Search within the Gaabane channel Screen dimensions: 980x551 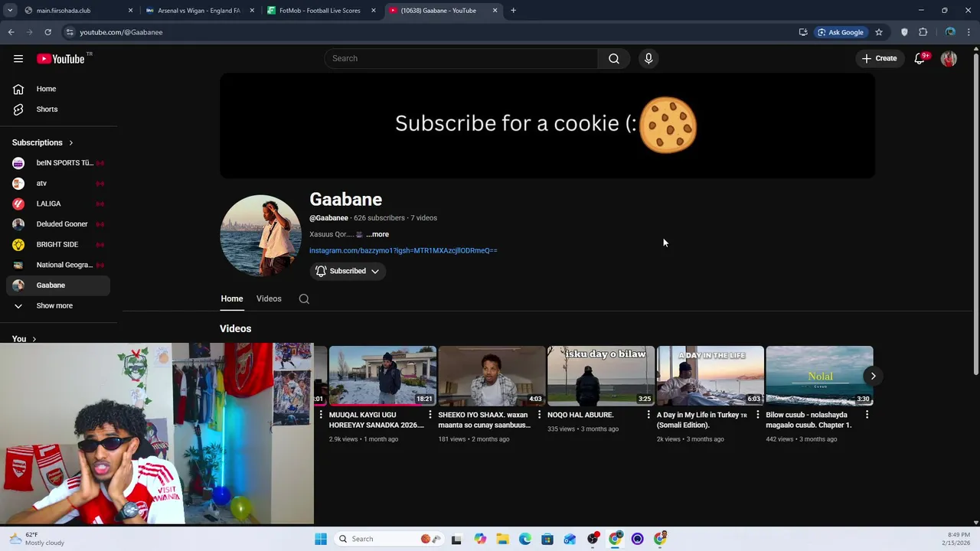point(304,299)
